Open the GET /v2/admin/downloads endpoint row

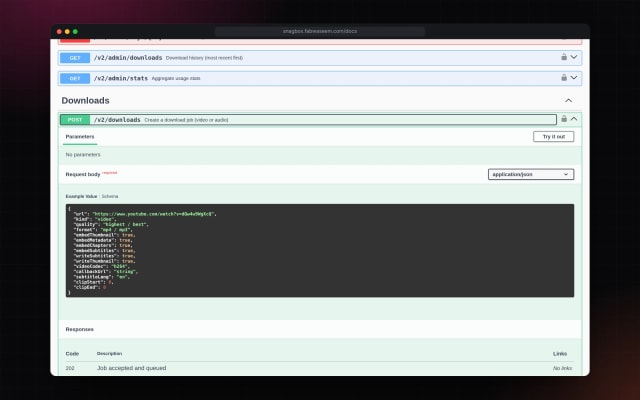320,58
